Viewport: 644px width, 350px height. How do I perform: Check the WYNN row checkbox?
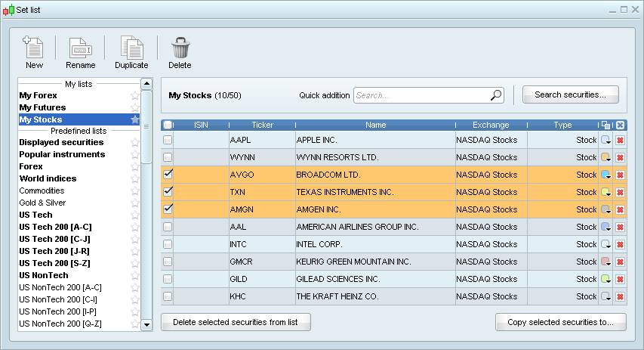pos(168,157)
